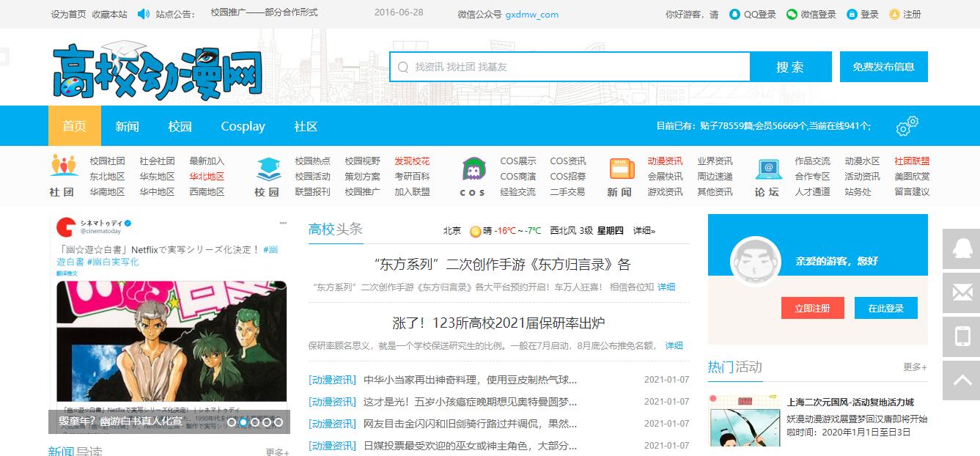Open 详细 link for 保研率 article
This screenshot has width=980, height=456.
[x=674, y=345]
